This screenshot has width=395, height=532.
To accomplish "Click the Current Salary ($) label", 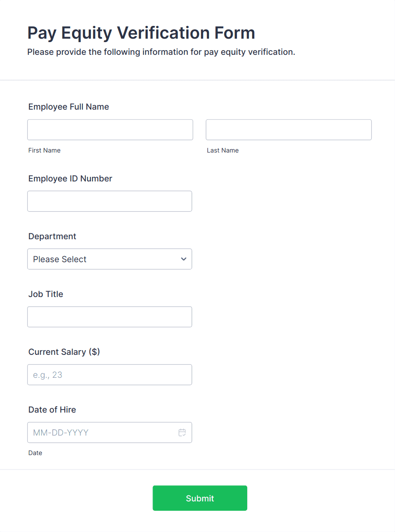I will tap(64, 352).
